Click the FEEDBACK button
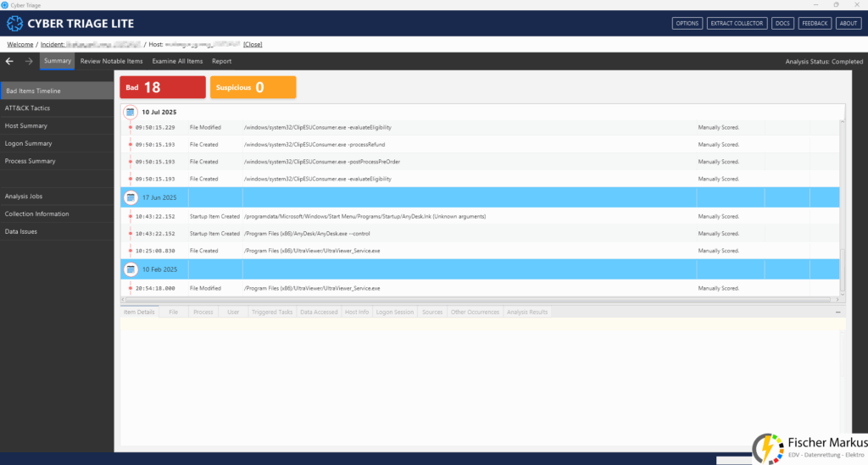 click(815, 23)
